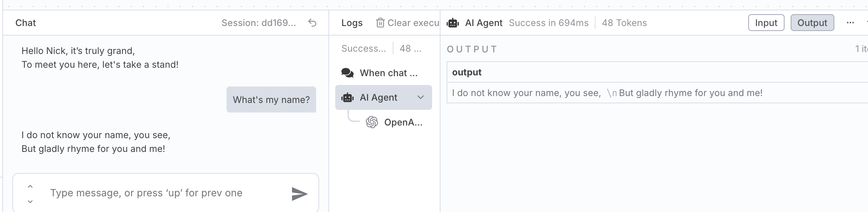Click the Clear execution button
Image resolution: width=868 pixels, height=212 pixels.
pos(408,23)
